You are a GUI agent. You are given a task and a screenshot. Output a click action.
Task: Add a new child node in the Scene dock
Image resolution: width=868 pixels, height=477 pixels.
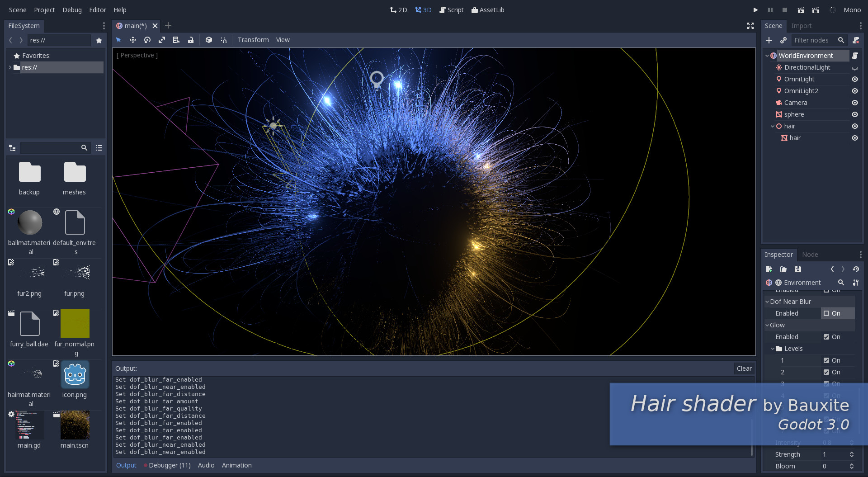click(769, 40)
